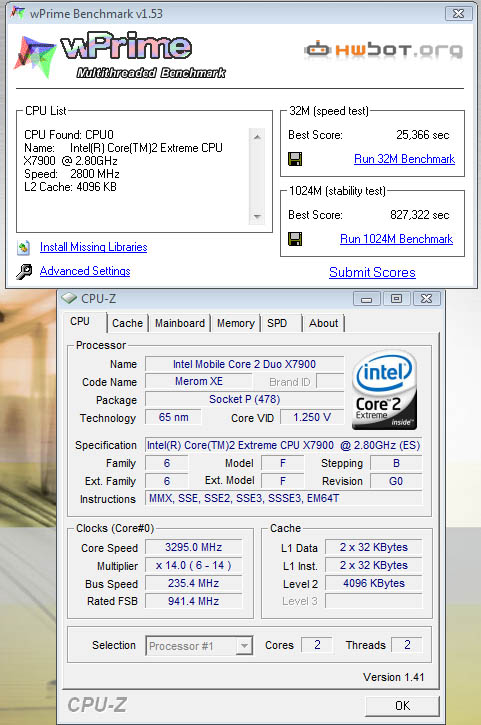This screenshot has height=725, width=481.
Task: Click the Install Missing Libraries page icon
Action: (x=24, y=247)
